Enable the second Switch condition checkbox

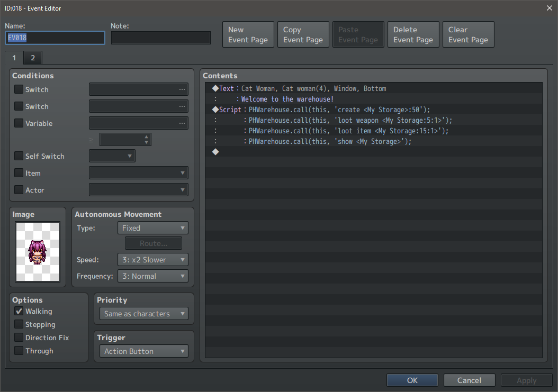click(x=19, y=106)
